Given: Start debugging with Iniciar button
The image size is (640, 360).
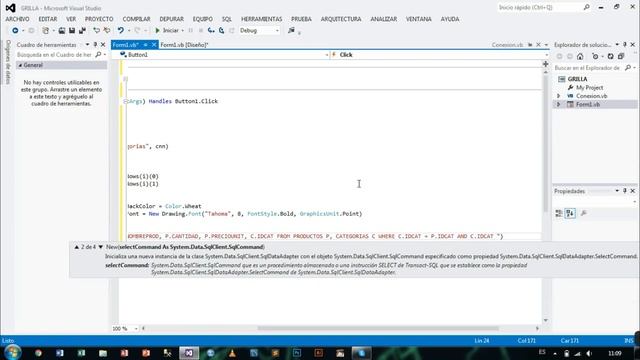Looking at the screenshot, I should tap(167, 31).
